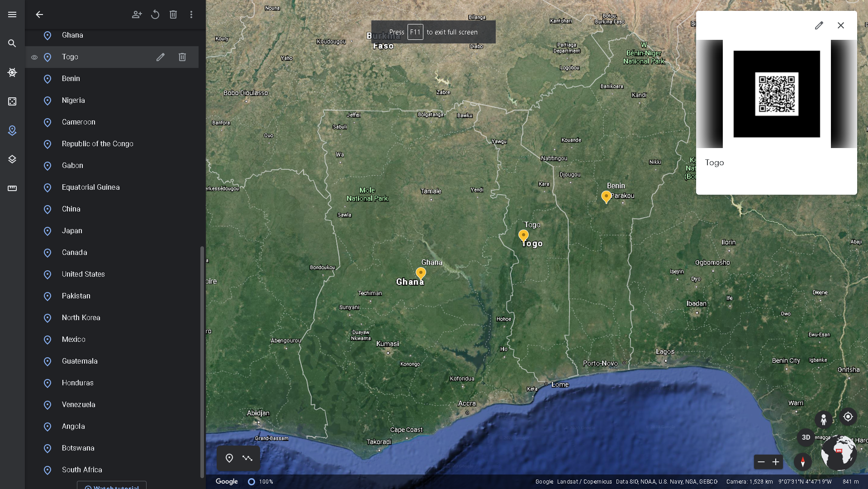868x489 pixels.
Task: Click the Benin map pin
Action: [x=606, y=197]
